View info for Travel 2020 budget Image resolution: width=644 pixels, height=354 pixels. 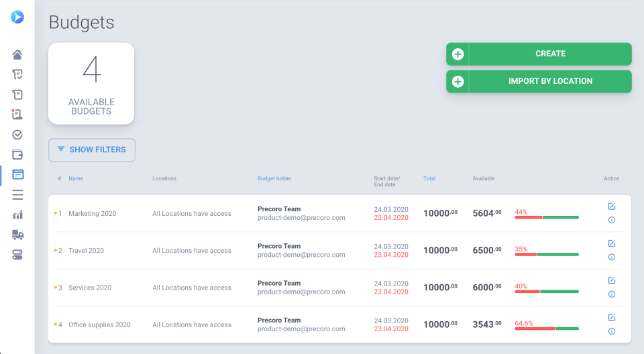coord(612,257)
